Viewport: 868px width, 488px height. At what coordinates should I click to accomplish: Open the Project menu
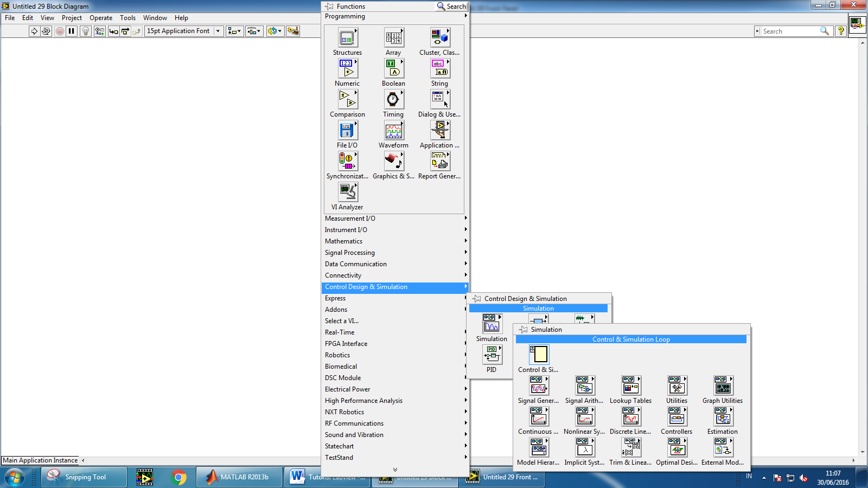[x=72, y=18]
